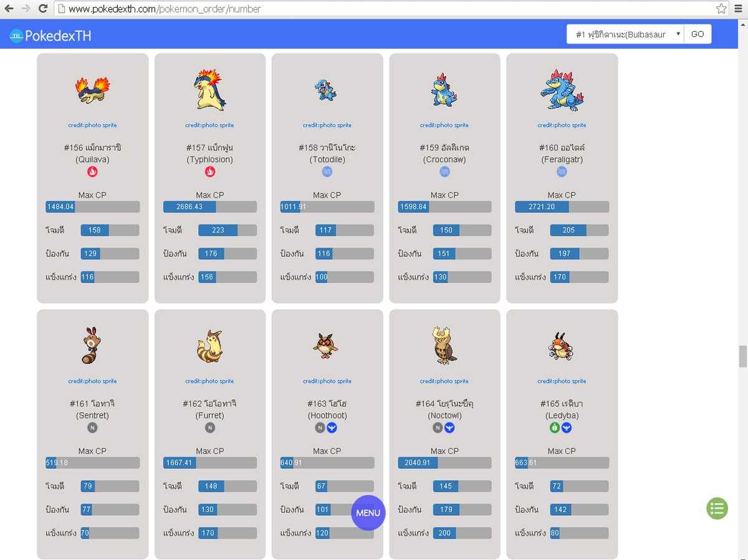The height and width of the screenshot is (560, 748).
Task: Click the green list icon button
Action: tap(717, 508)
